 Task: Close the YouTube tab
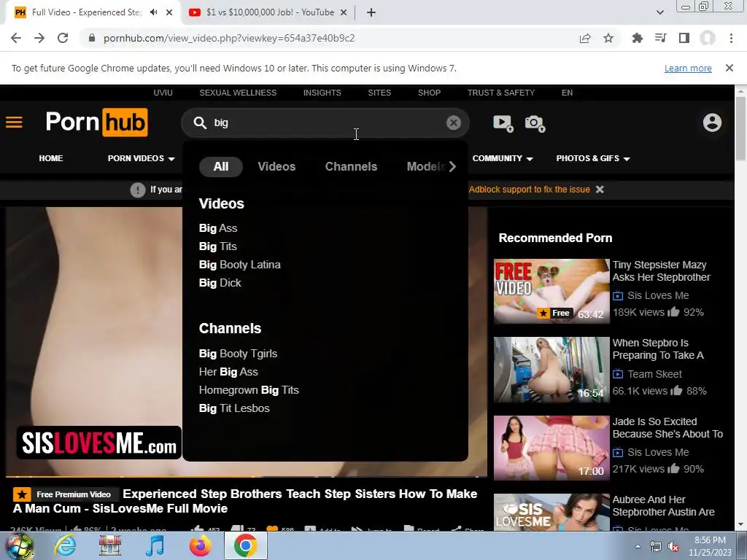click(x=344, y=12)
